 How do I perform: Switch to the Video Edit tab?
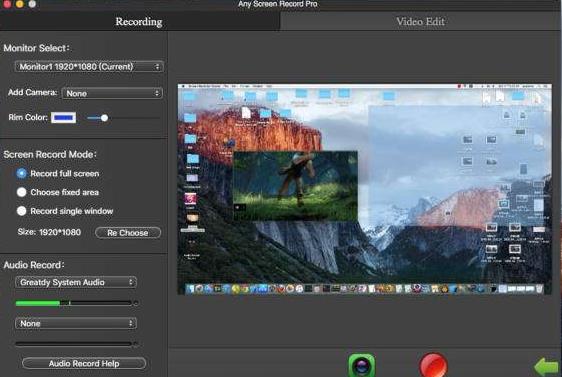point(420,22)
